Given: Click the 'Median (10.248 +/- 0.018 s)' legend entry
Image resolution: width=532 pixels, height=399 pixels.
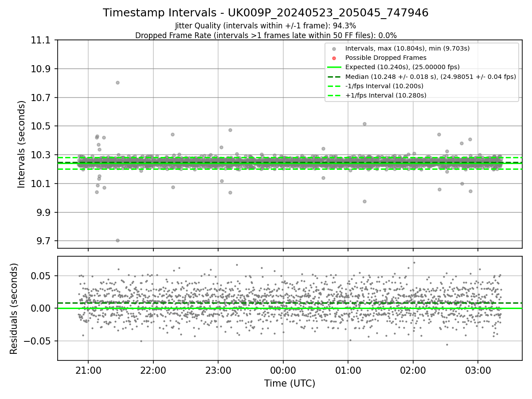Looking at the screenshot, I should point(430,77).
